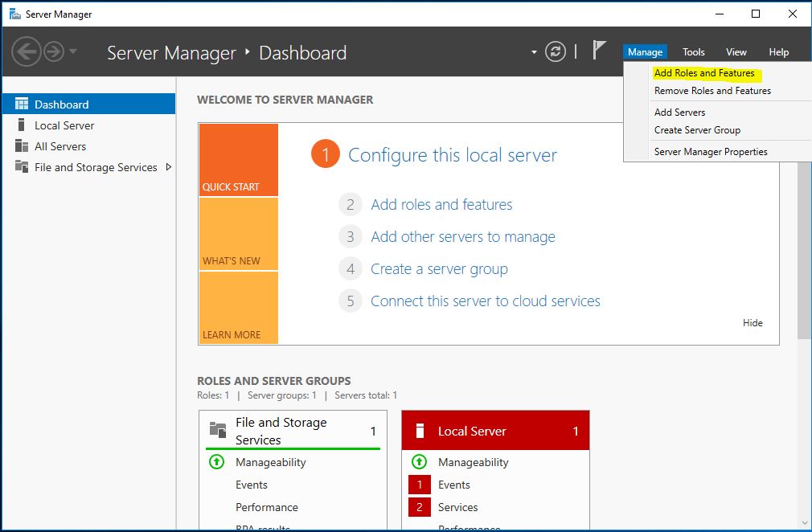Click Services in the Local Server tile
Viewport: 812px width, 532px height.
pyautogui.click(x=457, y=507)
